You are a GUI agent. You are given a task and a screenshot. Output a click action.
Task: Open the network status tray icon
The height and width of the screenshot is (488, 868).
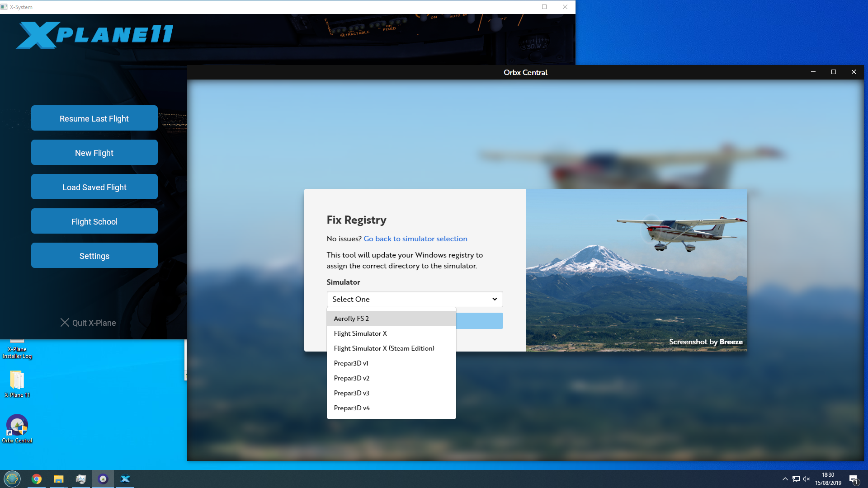tap(796, 479)
